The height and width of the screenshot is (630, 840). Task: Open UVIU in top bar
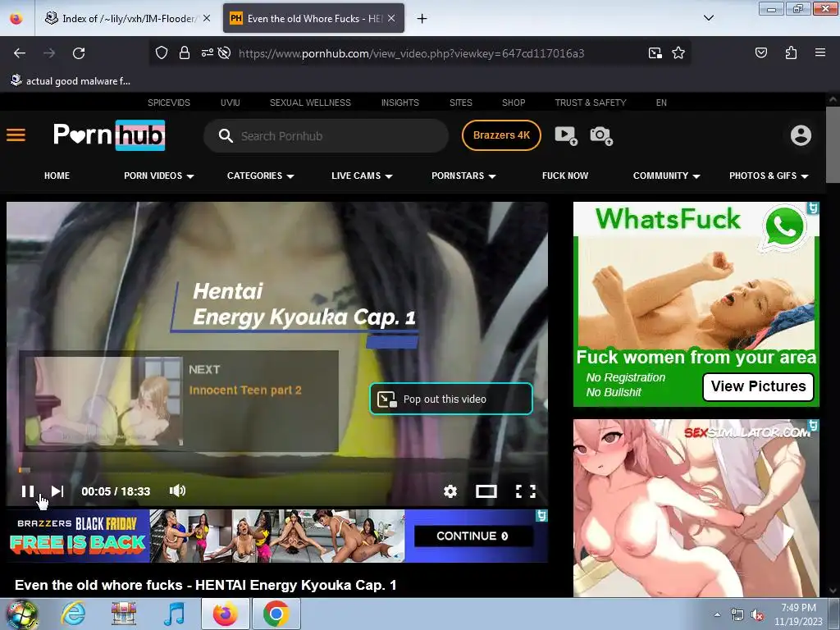point(230,103)
